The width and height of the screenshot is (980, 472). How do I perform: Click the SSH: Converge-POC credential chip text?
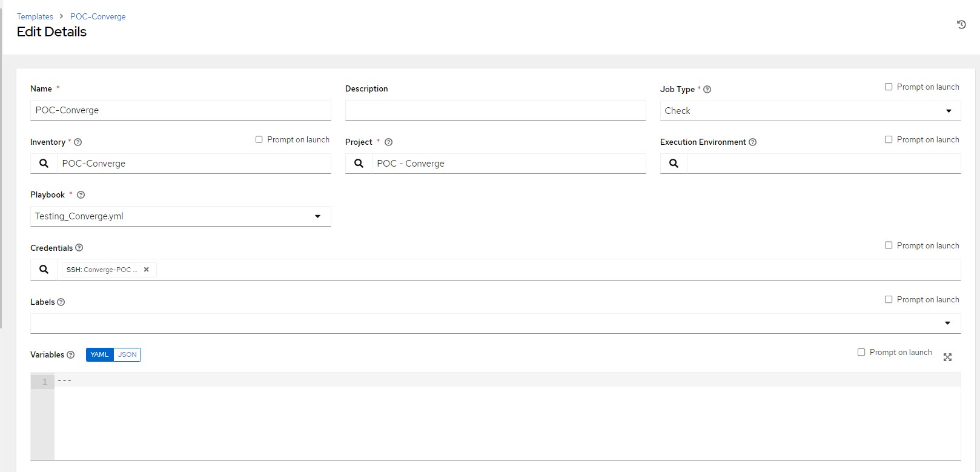102,270
